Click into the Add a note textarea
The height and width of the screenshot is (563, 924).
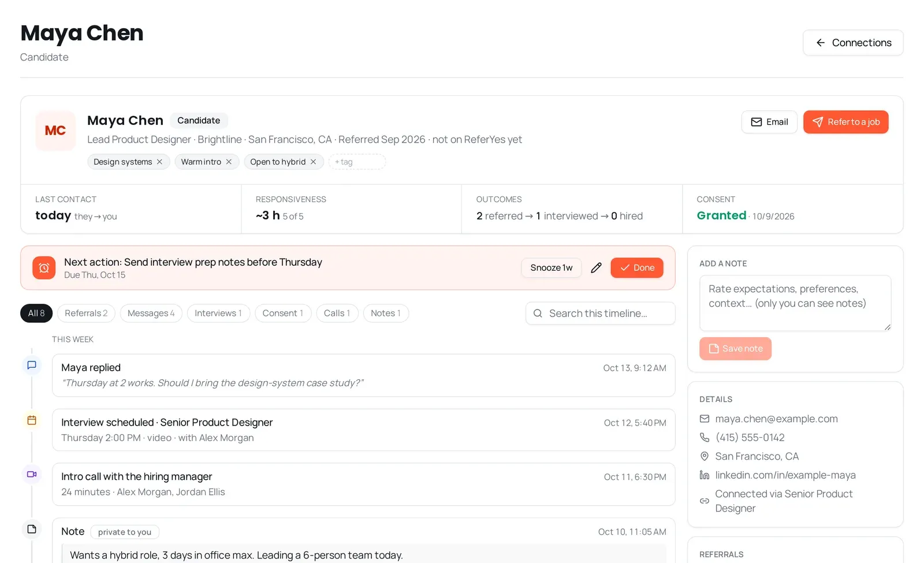795,303
